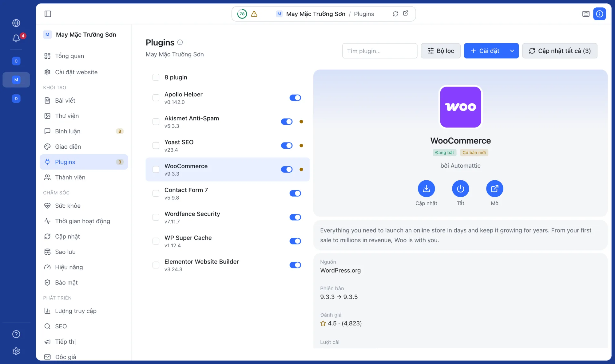Check the Akismet Anti-Spam checkbox
The image size is (615, 364).
point(156,122)
